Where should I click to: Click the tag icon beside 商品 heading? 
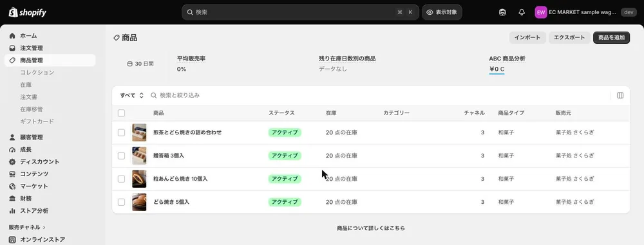[x=117, y=38]
